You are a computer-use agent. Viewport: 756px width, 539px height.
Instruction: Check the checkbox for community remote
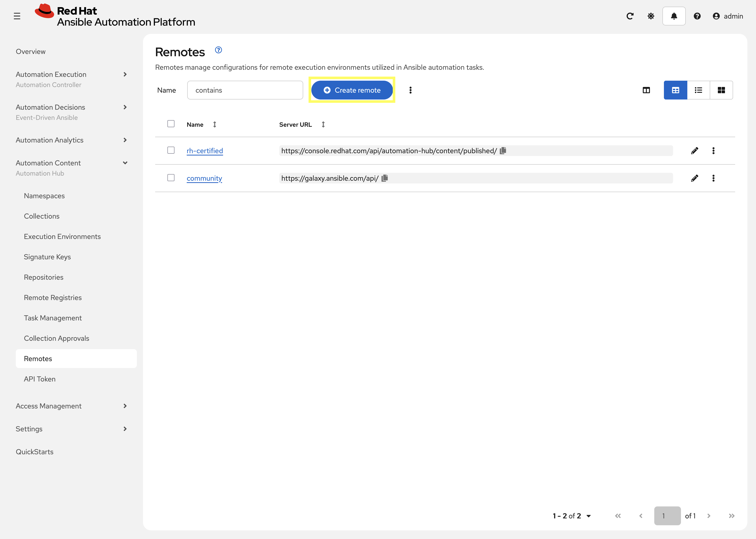171,178
